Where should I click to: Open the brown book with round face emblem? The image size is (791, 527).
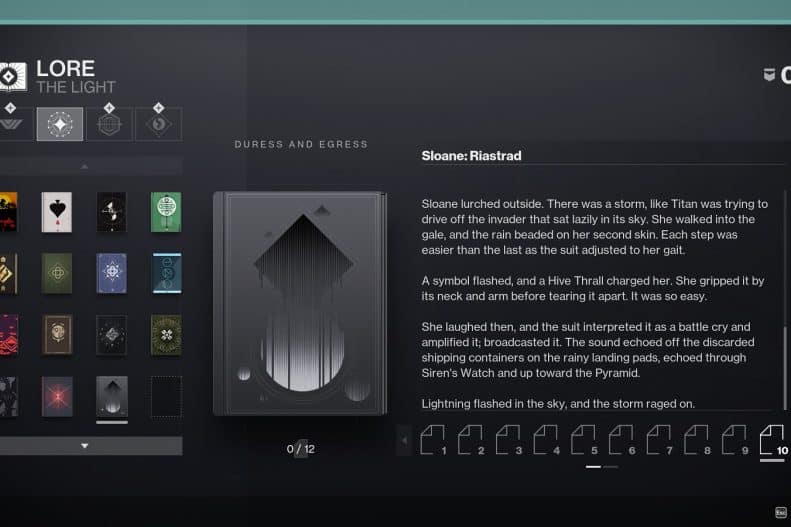pyautogui.click(x=57, y=335)
